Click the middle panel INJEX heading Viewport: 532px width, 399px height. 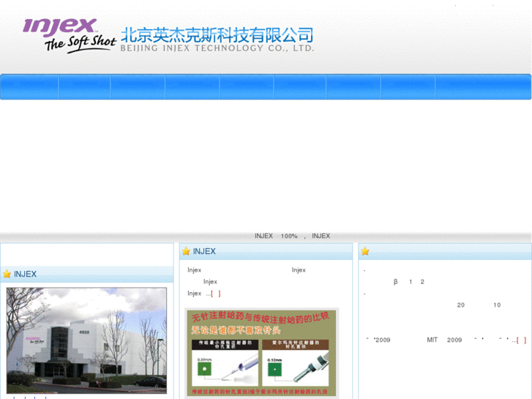click(x=204, y=251)
